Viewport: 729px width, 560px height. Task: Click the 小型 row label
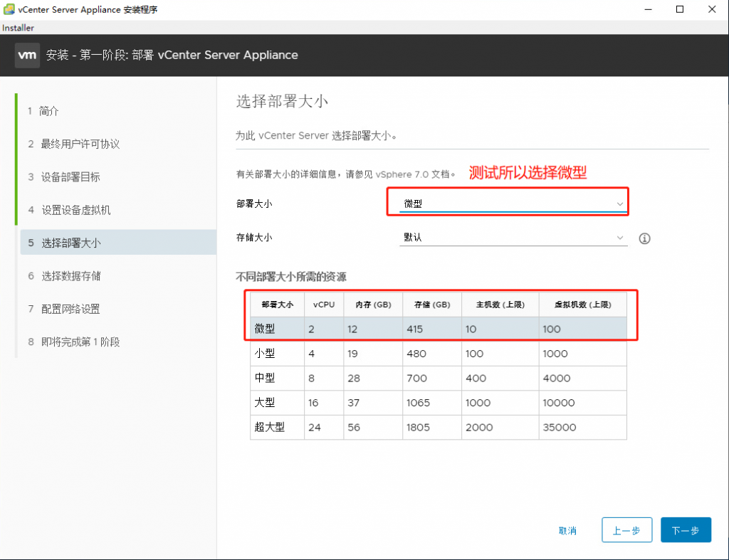264,354
